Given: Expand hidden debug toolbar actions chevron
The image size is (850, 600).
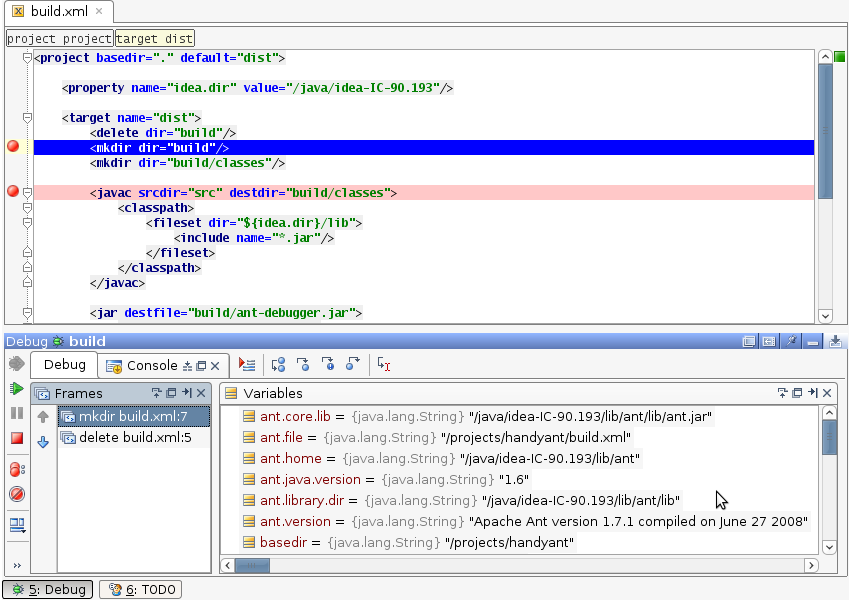Looking at the screenshot, I should [17, 565].
